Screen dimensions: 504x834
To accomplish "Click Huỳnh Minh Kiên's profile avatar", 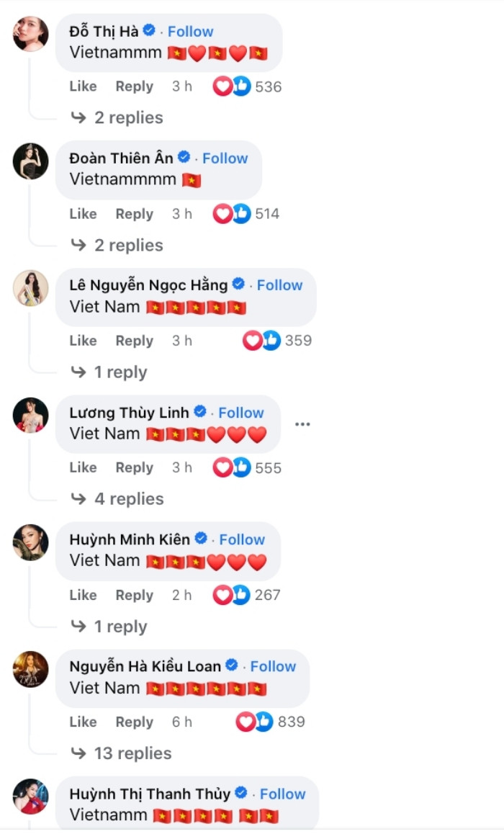I will (x=31, y=542).
